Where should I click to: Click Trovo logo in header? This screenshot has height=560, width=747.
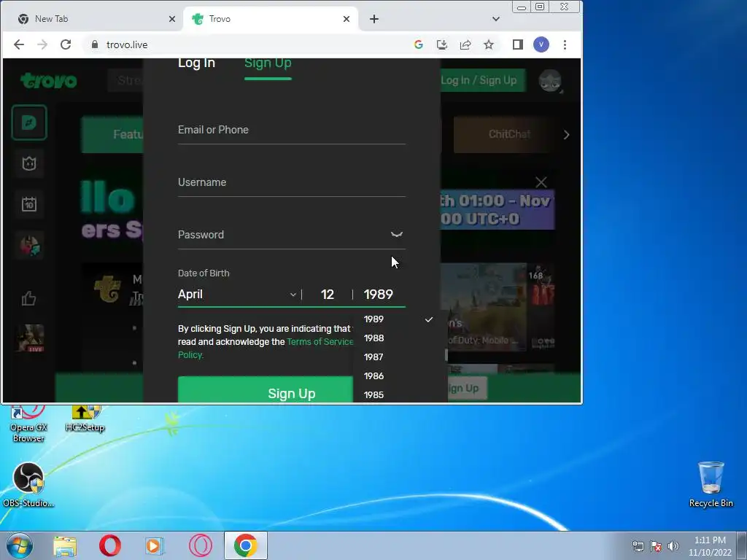49,80
